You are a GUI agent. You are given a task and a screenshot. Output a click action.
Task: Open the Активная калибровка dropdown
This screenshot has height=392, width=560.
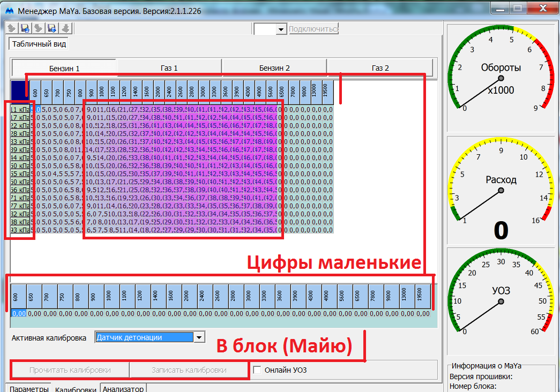point(199,337)
